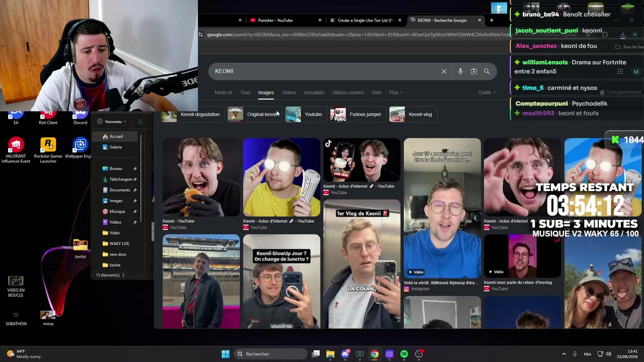Select the Tous search tab

245,93
